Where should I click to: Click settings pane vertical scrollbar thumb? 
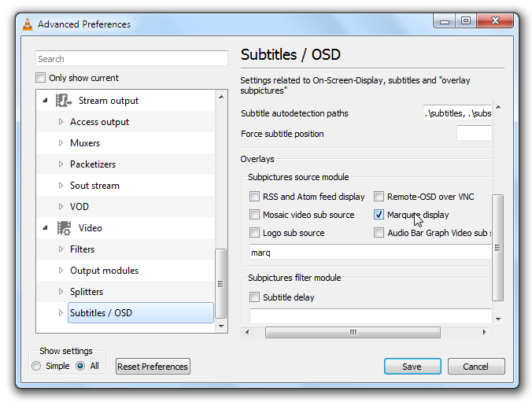click(497, 248)
